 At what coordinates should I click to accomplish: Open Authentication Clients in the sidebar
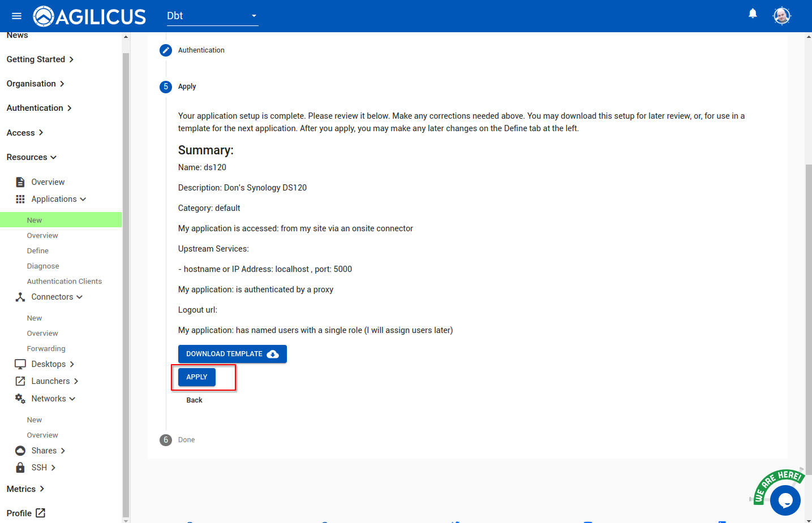[65, 281]
